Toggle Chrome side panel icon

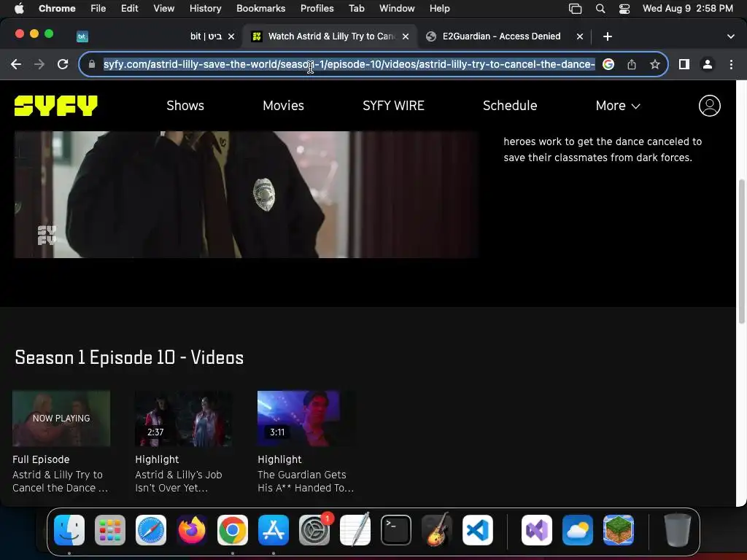pyautogui.click(x=684, y=64)
